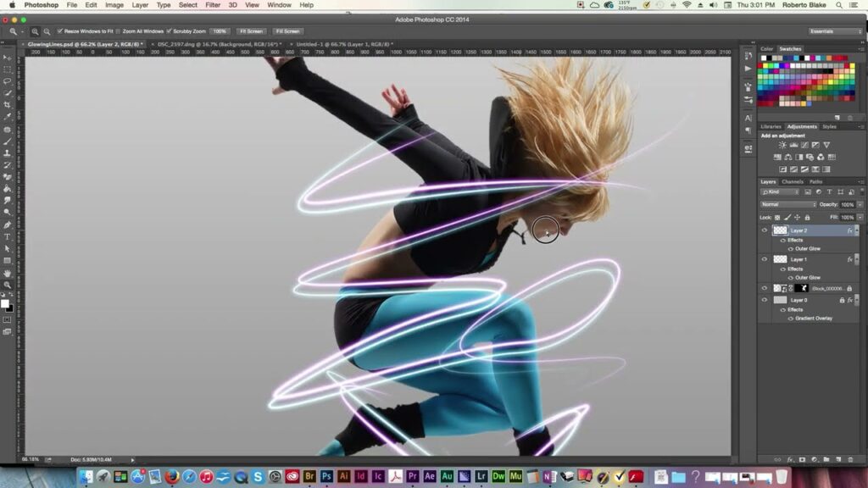This screenshot has width=868, height=488.
Task: Click the zoom out magnifier icon
Action: click(x=47, y=31)
